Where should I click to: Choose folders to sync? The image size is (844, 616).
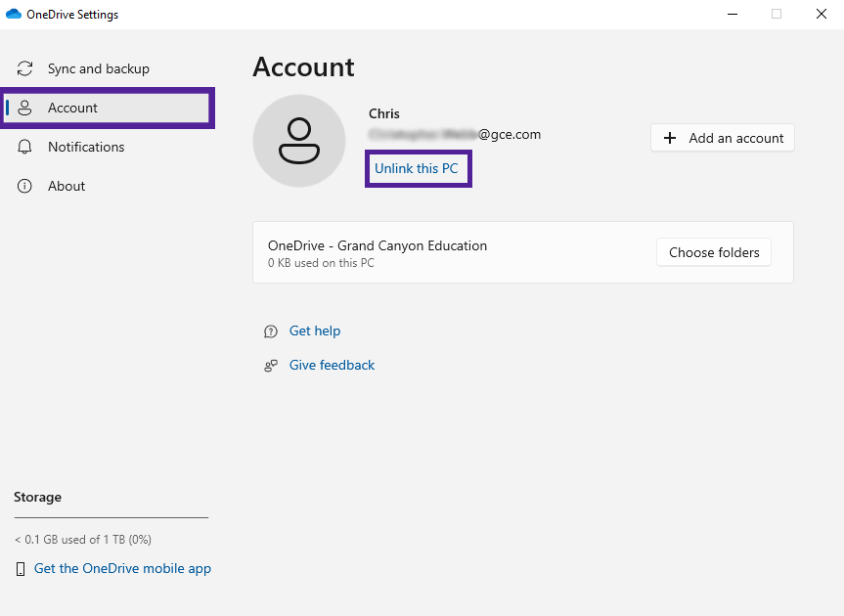click(x=714, y=252)
